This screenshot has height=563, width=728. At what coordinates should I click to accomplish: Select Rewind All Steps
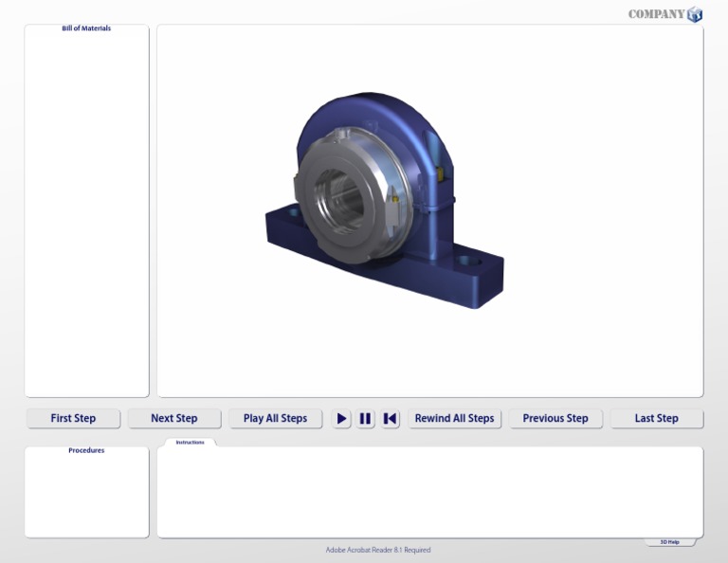[x=455, y=419]
